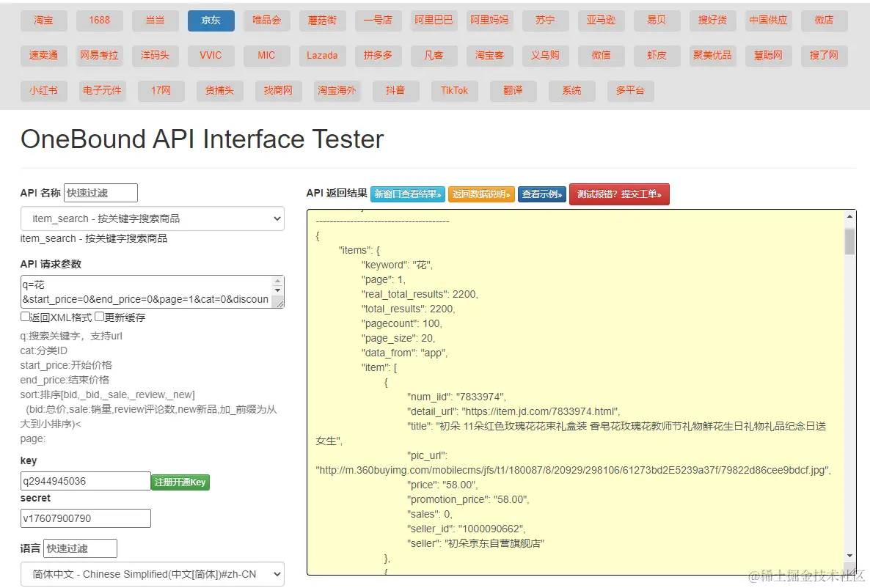Expand the 简体中文 language dropdown
Screen dimensions: 870x588
(152, 574)
